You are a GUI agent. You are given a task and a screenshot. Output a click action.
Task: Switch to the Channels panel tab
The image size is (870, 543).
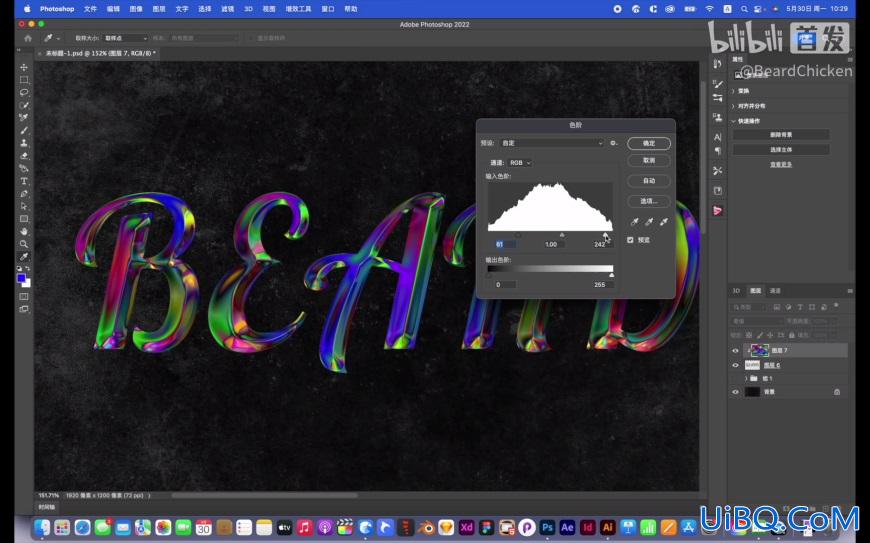(x=776, y=291)
